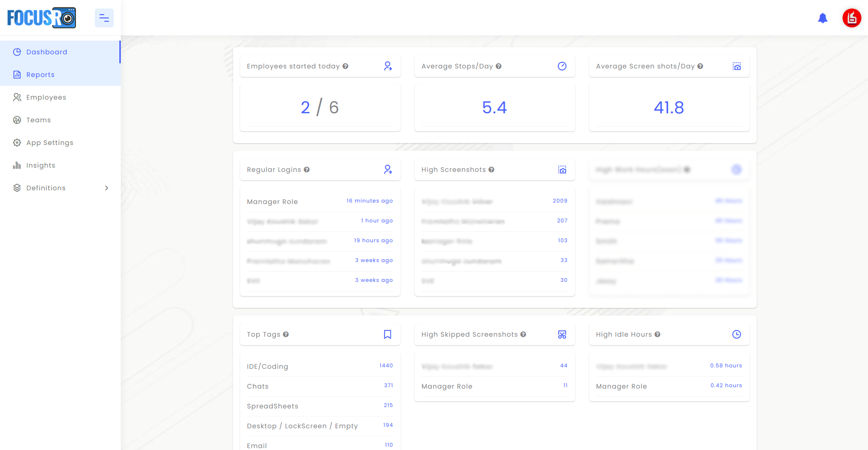This screenshot has height=450, width=868.
Task: Click the High Idle Hours clock icon
Action: (x=736, y=334)
